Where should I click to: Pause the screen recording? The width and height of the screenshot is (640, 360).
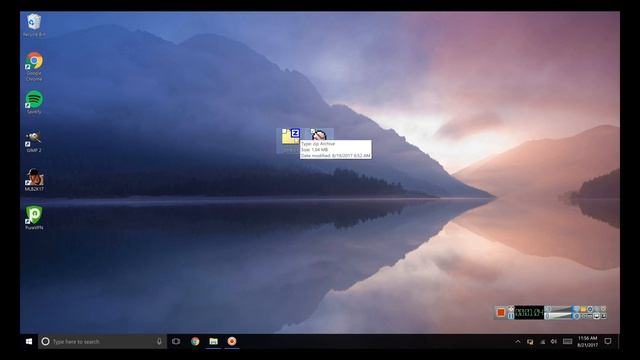(511, 316)
